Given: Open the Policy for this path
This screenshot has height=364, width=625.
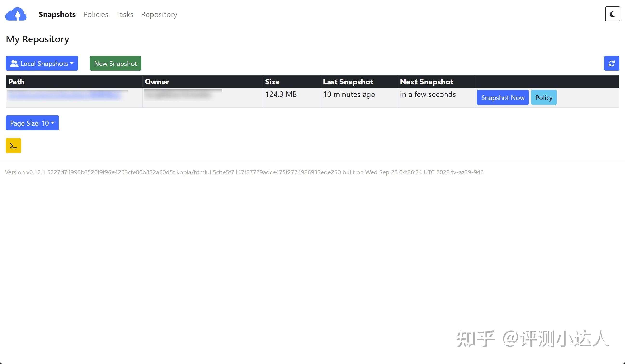Looking at the screenshot, I should click(543, 98).
